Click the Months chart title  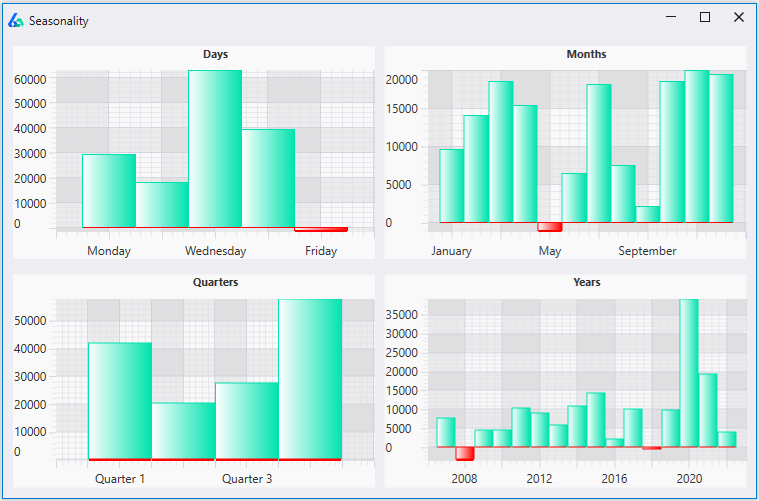[x=586, y=54]
